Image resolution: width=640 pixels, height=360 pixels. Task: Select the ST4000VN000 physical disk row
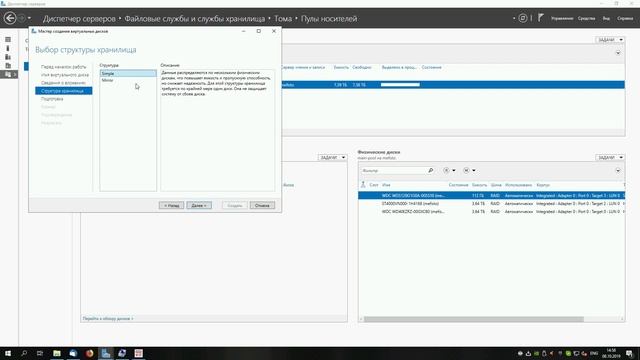point(491,204)
